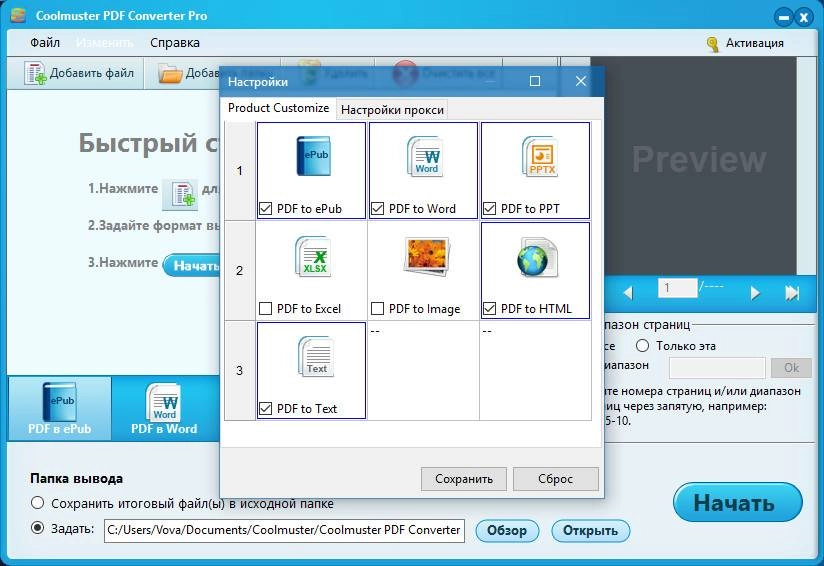
Task: Click the folder icon for adding a folder
Action: 170,74
